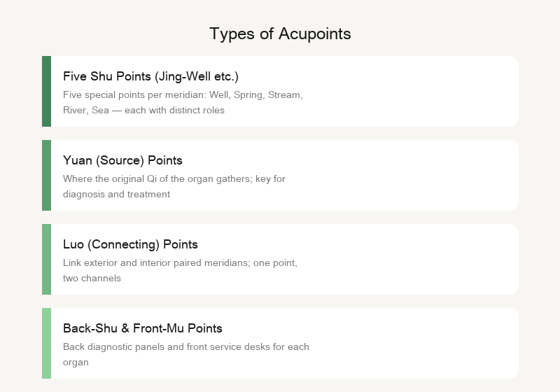Click the Well, Spring, Stream description text

183,102
